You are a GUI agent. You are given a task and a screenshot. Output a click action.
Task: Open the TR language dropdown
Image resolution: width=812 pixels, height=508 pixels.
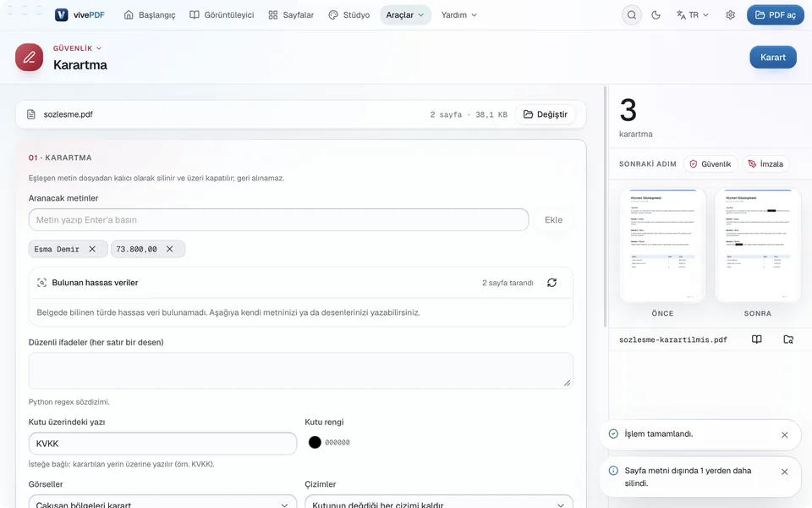point(693,15)
